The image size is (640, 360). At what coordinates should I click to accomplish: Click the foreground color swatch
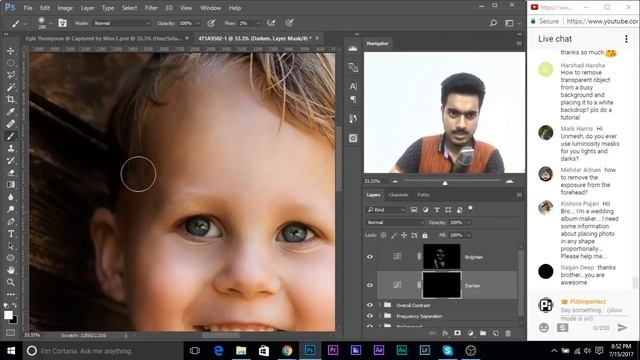8,315
